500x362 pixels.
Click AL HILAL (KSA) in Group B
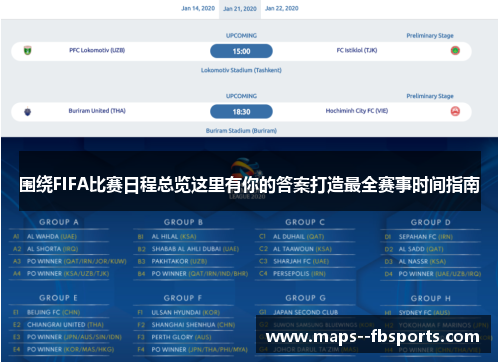pos(174,237)
